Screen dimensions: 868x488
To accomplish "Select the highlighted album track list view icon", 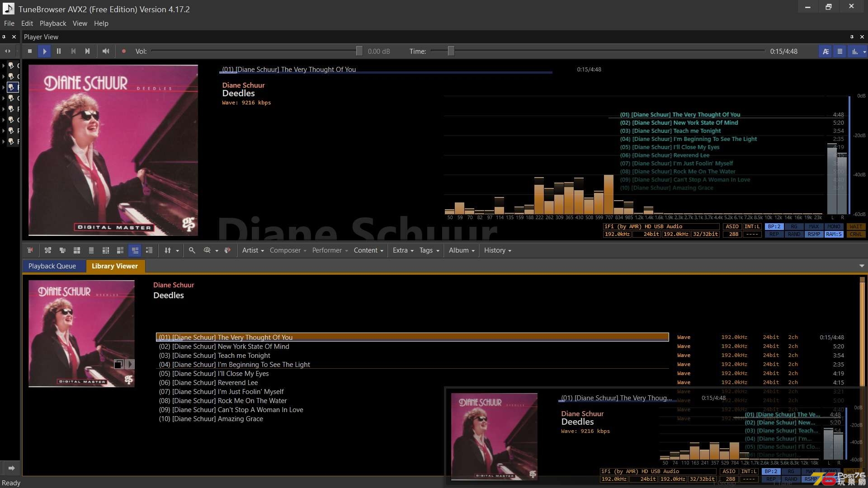I will click(135, 250).
